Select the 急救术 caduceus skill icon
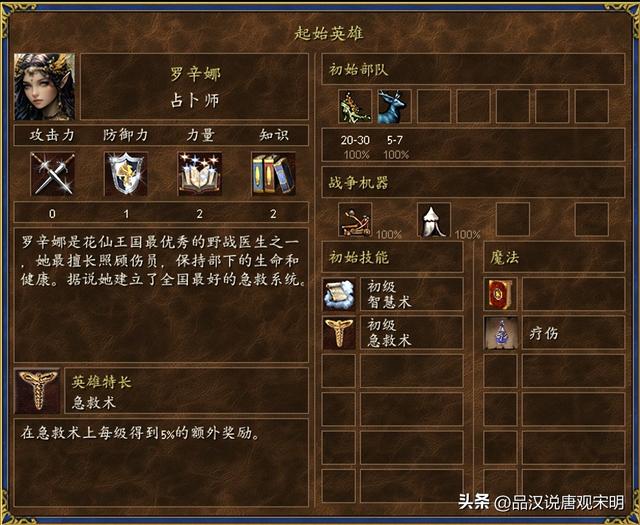This screenshot has width=640, height=525. 339,333
